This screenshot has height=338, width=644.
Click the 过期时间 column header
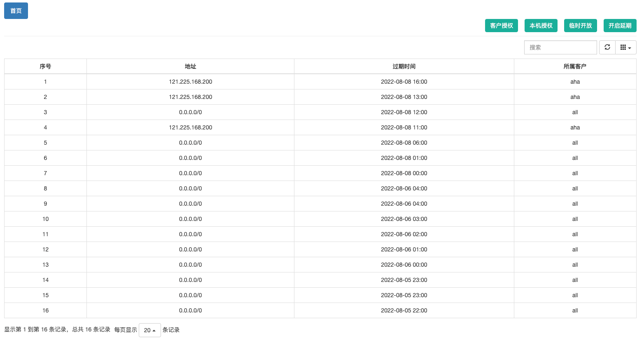pos(404,66)
